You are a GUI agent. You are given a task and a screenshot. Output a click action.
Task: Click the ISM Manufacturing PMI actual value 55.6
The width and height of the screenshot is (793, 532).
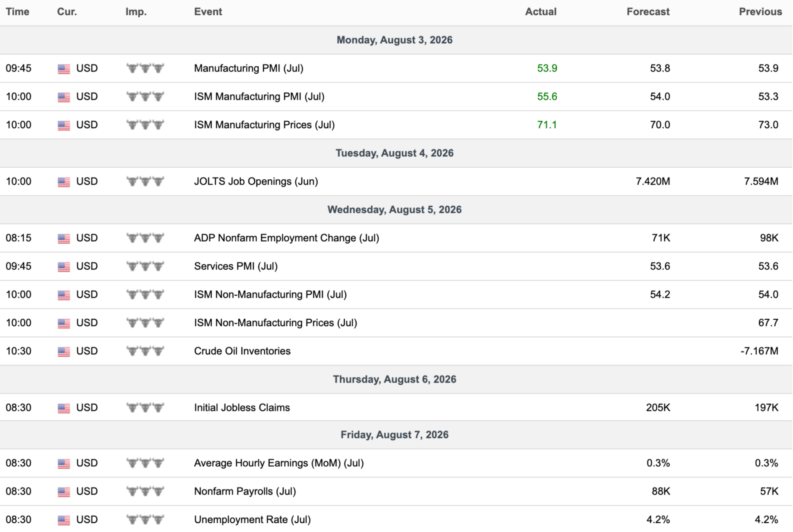[x=547, y=97]
